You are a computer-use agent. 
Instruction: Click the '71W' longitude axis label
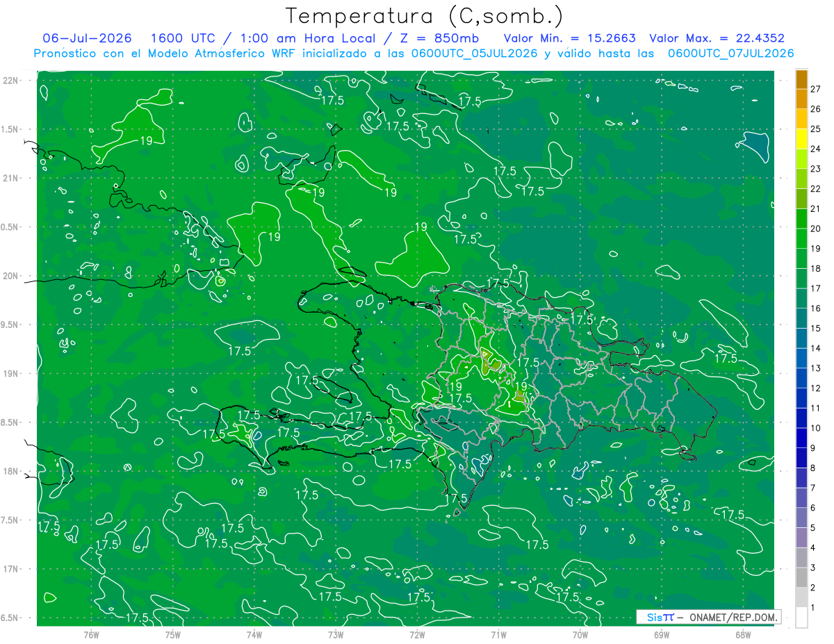(498, 634)
